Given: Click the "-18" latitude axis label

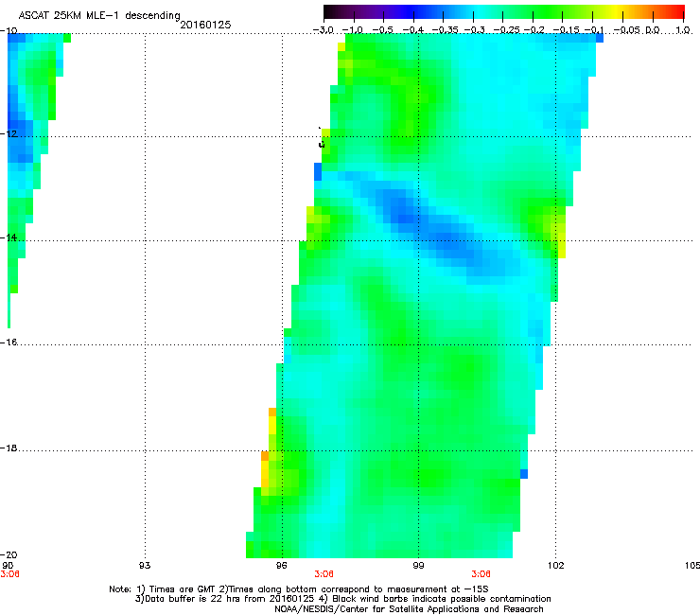Looking at the screenshot, I should (9, 448).
